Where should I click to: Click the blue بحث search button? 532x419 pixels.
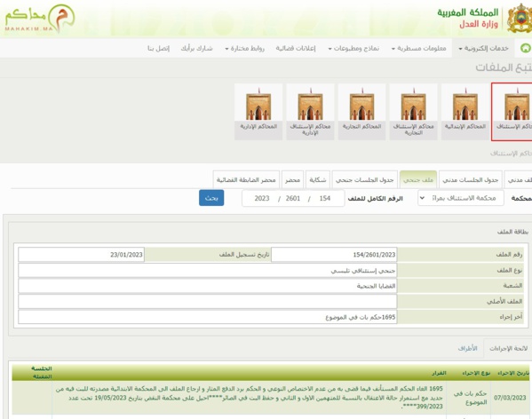pyautogui.click(x=211, y=198)
